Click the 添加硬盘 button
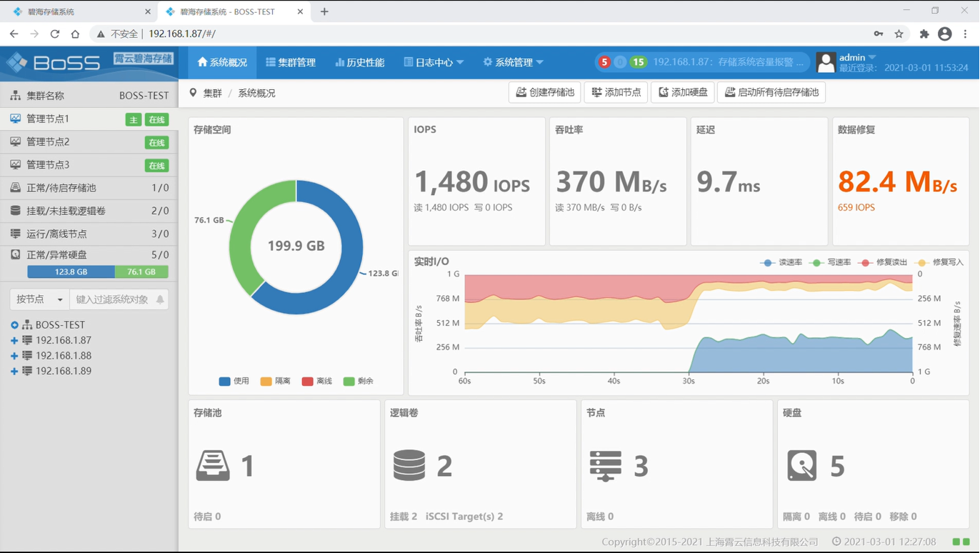980x553 pixels. (683, 92)
